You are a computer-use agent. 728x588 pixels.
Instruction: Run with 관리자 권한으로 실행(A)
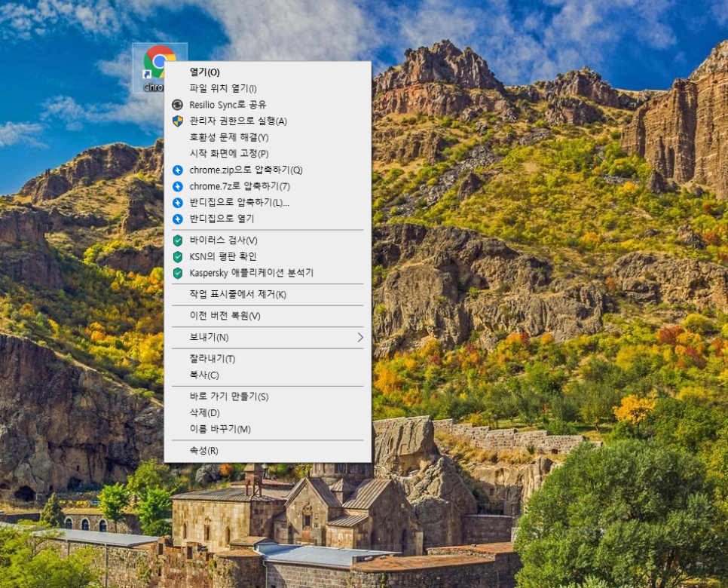[x=268, y=121]
